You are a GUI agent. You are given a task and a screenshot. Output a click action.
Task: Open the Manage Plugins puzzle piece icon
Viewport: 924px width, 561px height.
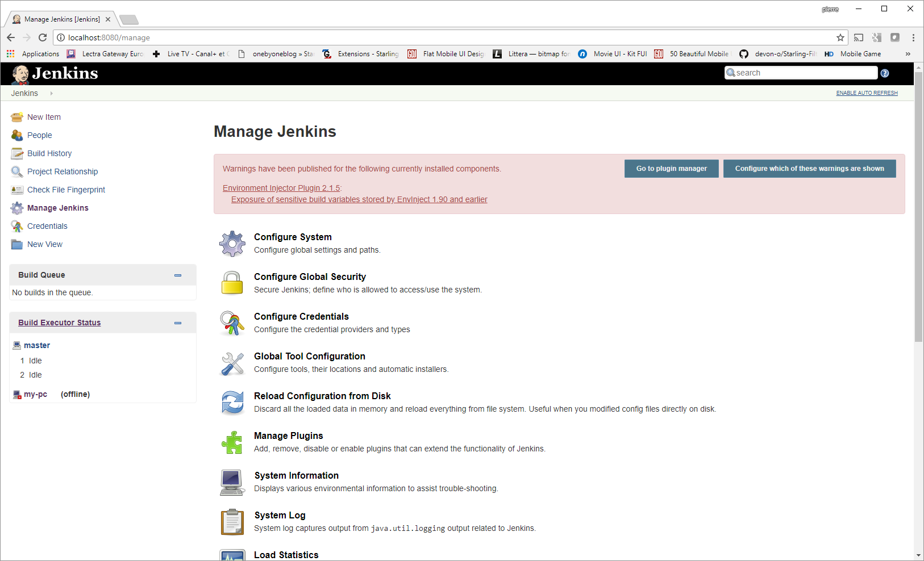click(232, 442)
